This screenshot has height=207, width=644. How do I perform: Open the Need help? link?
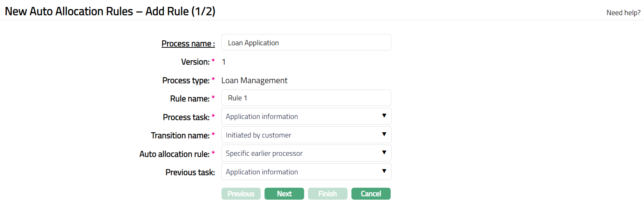623,12
